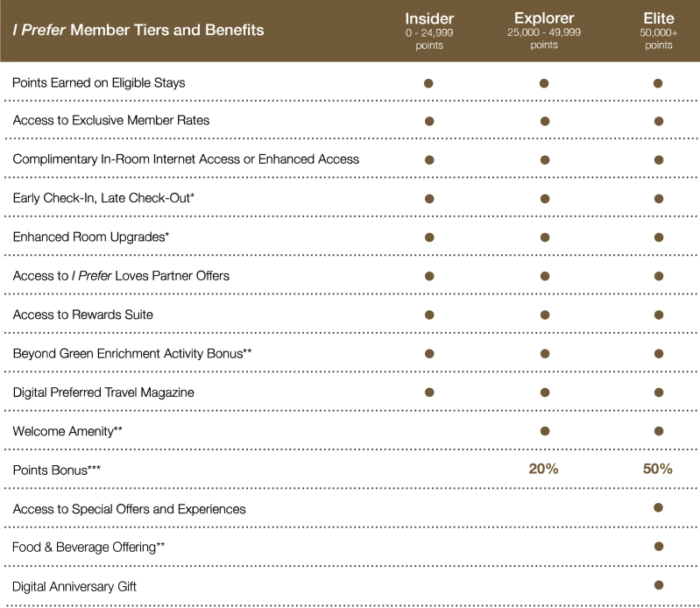Click the Insider dot for Digital Preferred Travel Magazine
The width and height of the screenshot is (700, 608).
429,392
